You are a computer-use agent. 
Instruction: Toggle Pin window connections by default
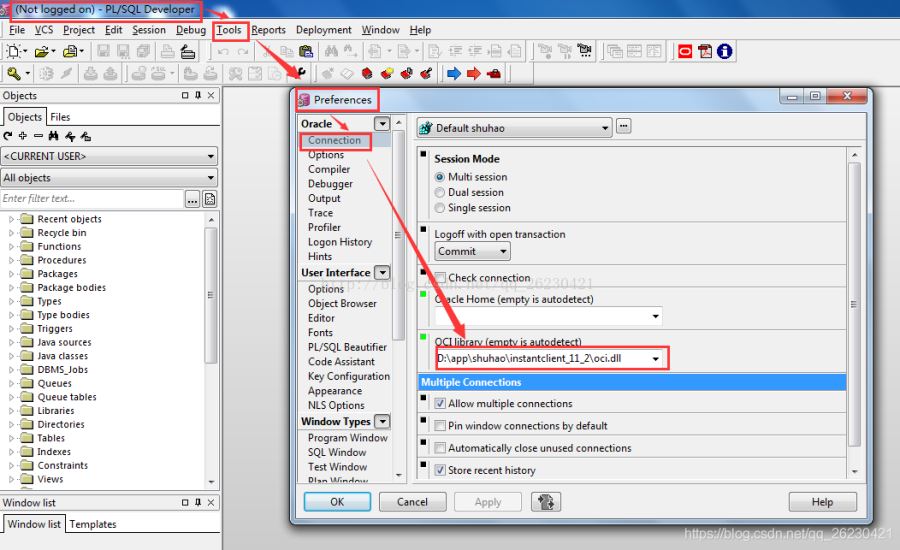(x=440, y=426)
